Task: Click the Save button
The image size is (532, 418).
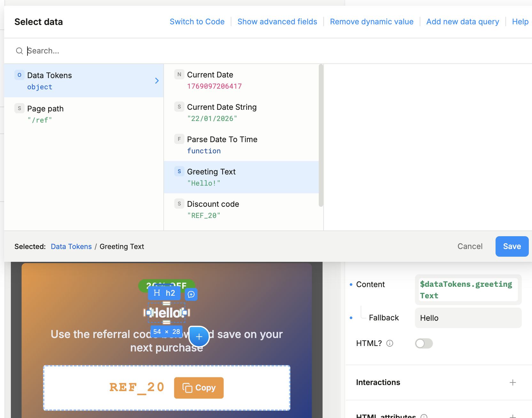Action: click(x=512, y=246)
